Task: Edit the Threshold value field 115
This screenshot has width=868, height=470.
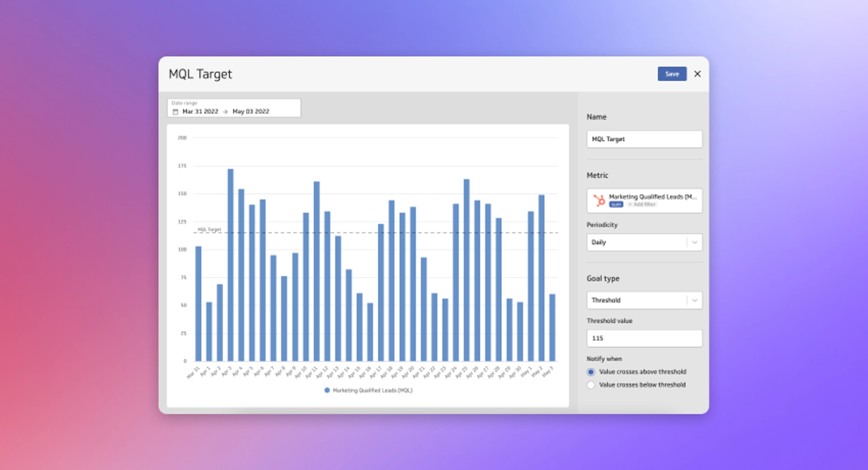Action: coord(644,338)
